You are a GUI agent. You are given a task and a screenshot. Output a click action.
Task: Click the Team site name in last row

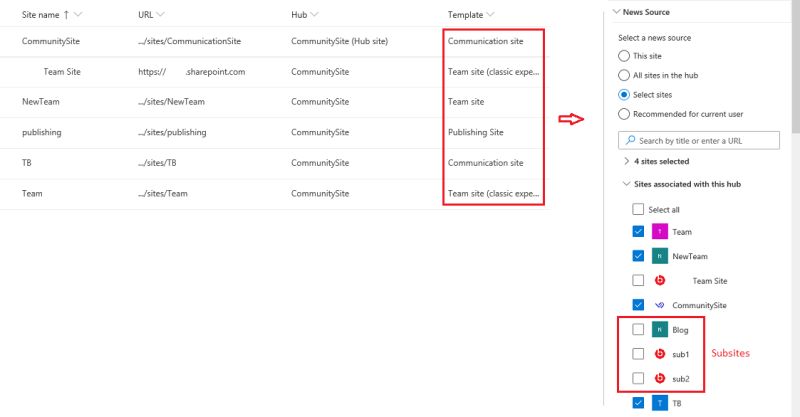point(32,193)
